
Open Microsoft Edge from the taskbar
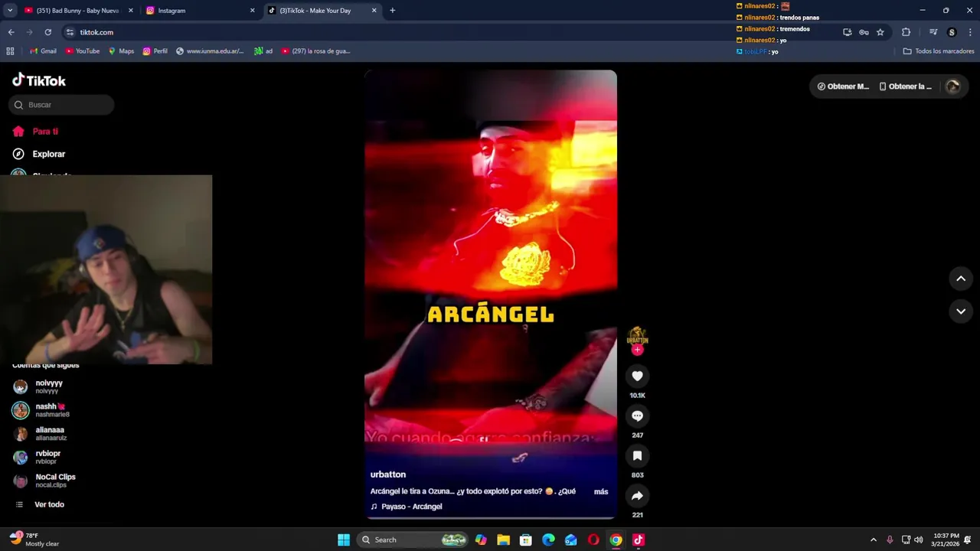[x=548, y=540]
